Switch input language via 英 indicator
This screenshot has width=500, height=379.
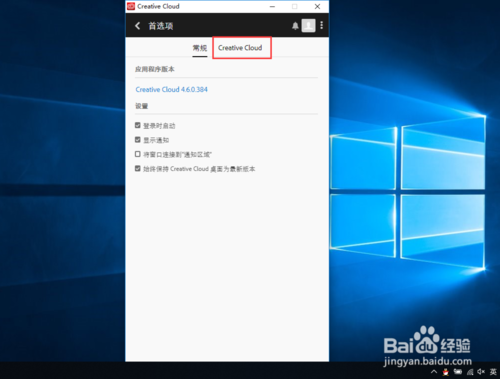click(x=493, y=372)
